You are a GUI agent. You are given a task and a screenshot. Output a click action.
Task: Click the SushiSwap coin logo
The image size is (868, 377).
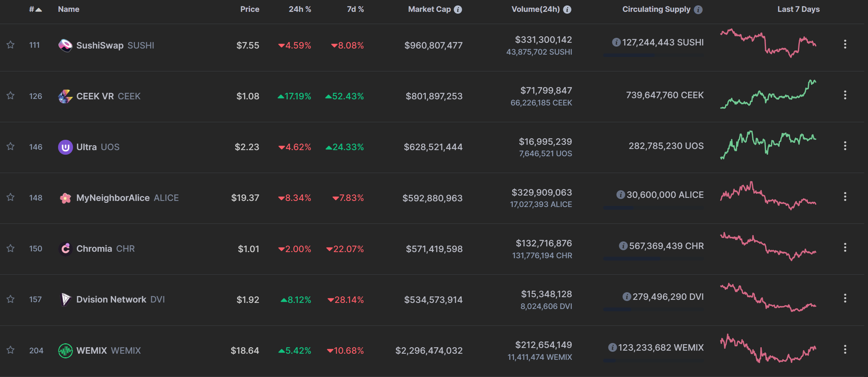click(65, 45)
